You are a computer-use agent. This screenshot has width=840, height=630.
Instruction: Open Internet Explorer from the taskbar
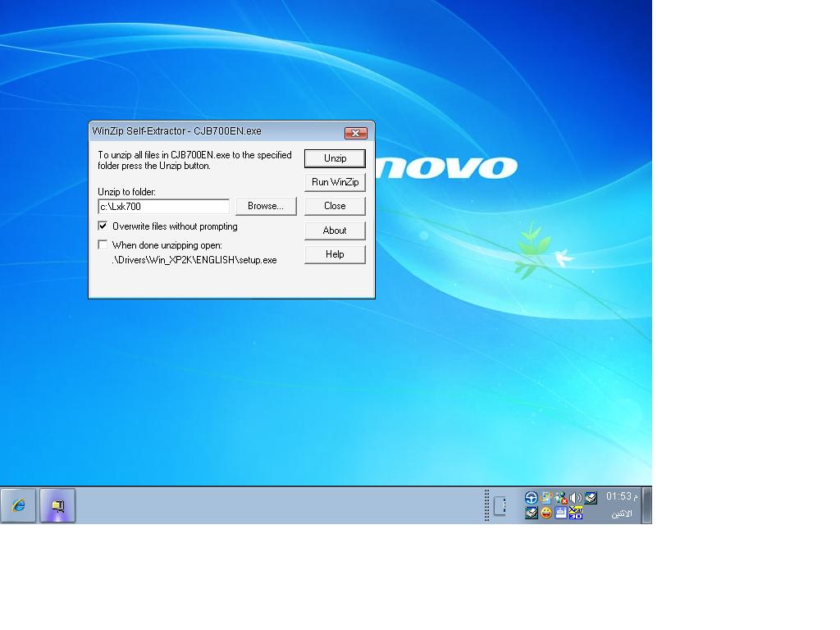(x=18, y=505)
